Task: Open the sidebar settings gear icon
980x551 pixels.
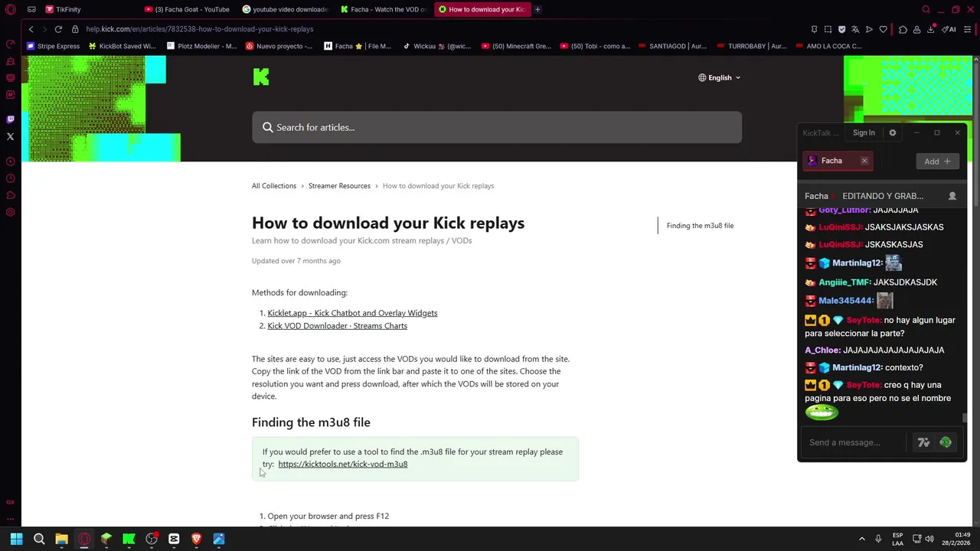Action: (10, 212)
